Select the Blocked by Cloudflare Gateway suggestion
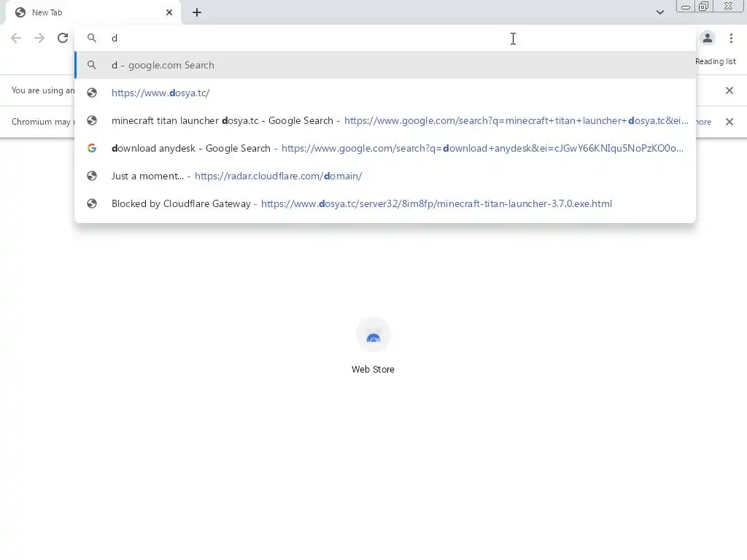The height and width of the screenshot is (560, 747). click(385, 203)
